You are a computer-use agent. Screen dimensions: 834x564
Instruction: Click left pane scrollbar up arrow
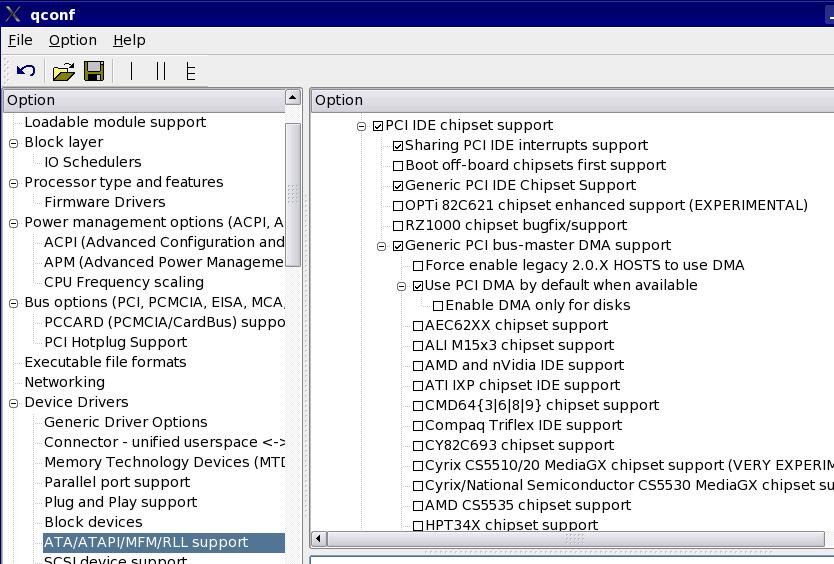[293, 97]
